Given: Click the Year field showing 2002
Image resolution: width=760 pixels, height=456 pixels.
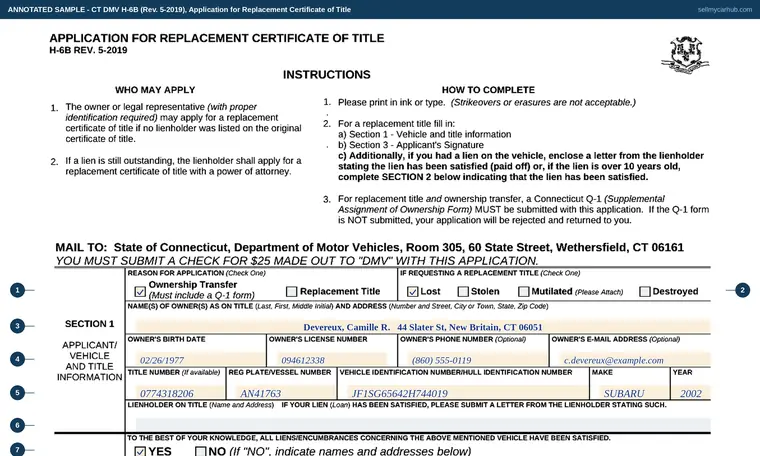Looking at the screenshot, I should pos(695,393).
